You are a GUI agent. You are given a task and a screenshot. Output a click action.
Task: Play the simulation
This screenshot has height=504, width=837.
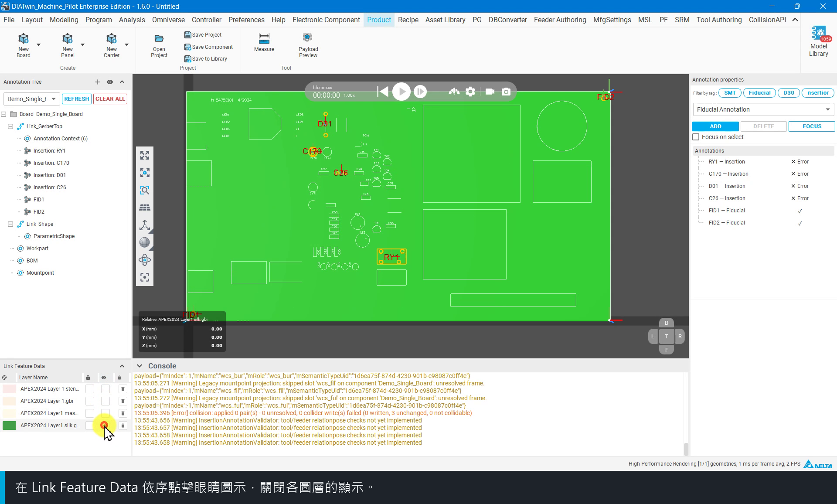401,92
